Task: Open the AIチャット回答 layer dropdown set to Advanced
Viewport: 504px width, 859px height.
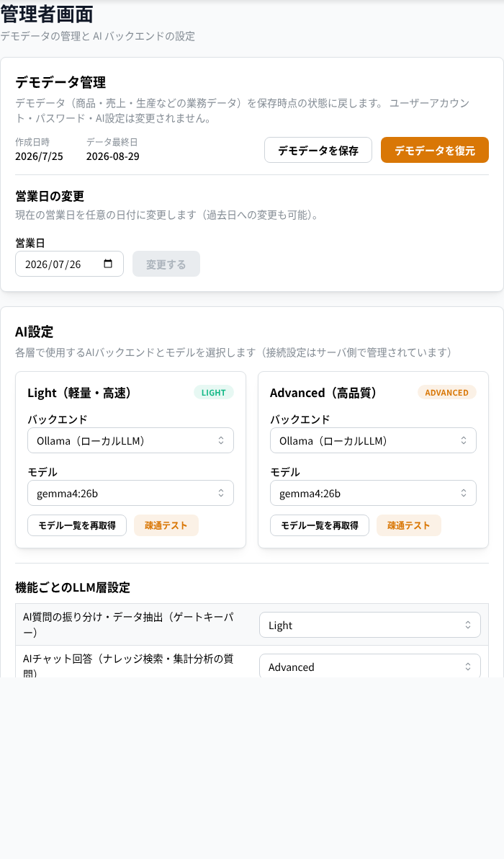Action: pos(370,666)
